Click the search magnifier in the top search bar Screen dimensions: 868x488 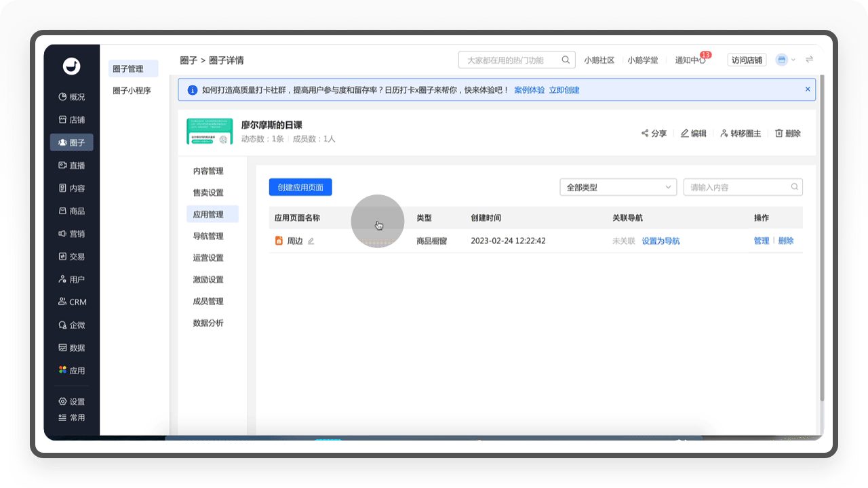[566, 60]
